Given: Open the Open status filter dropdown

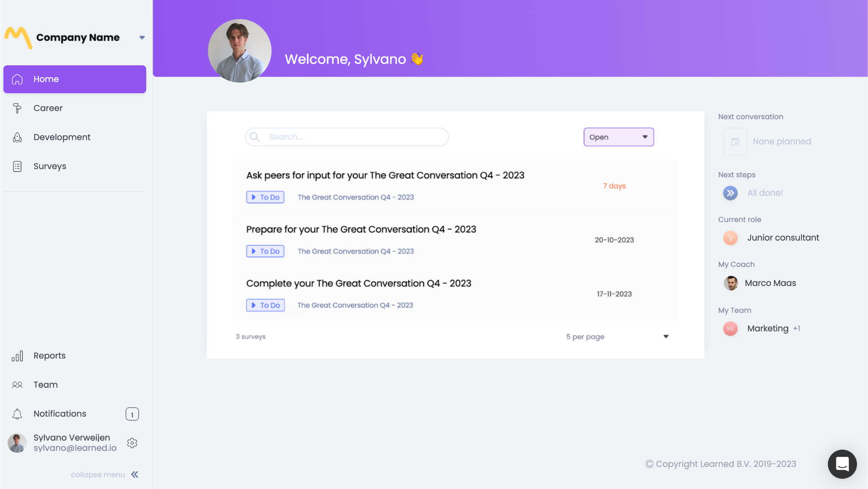Looking at the screenshot, I should point(619,137).
